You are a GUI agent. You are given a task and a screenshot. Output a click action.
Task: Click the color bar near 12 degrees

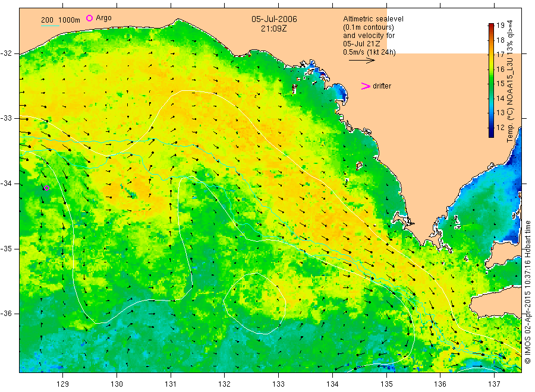[491, 128]
